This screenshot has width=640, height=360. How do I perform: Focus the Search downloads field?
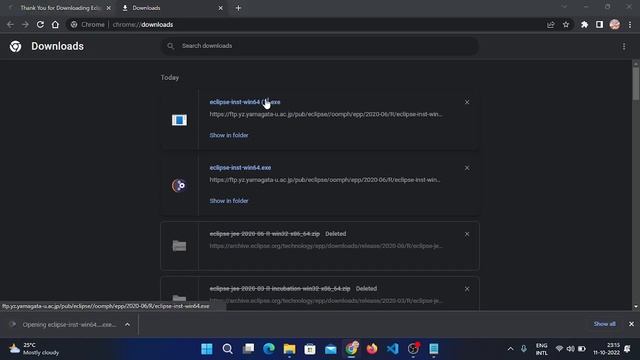tap(320, 46)
